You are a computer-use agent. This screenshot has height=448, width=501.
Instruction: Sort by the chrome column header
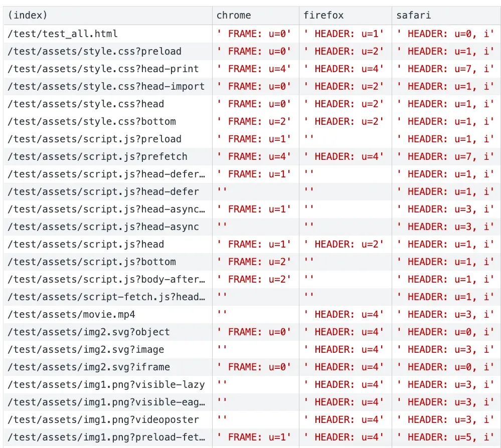[x=234, y=16]
